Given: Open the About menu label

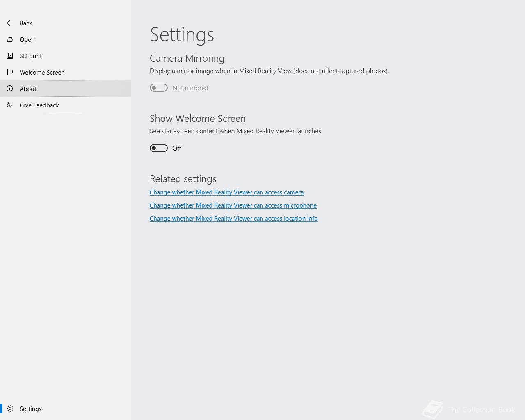Looking at the screenshot, I should (28, 89).
